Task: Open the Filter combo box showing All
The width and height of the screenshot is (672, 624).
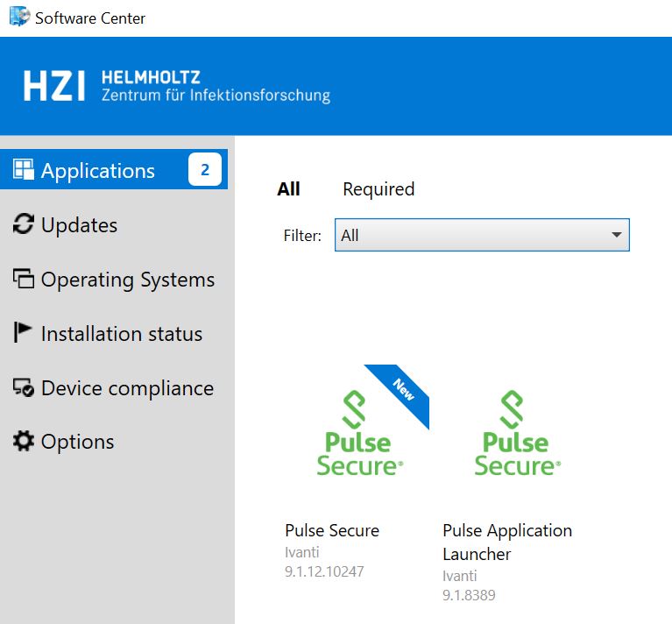Action: [469, 235]
